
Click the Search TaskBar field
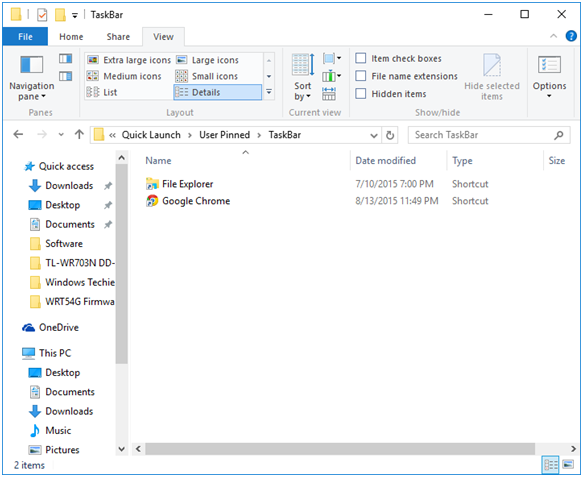click(489, 135)
